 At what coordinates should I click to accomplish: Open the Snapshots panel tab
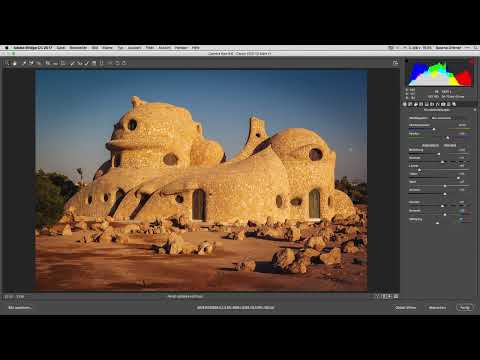click(454, 104)
